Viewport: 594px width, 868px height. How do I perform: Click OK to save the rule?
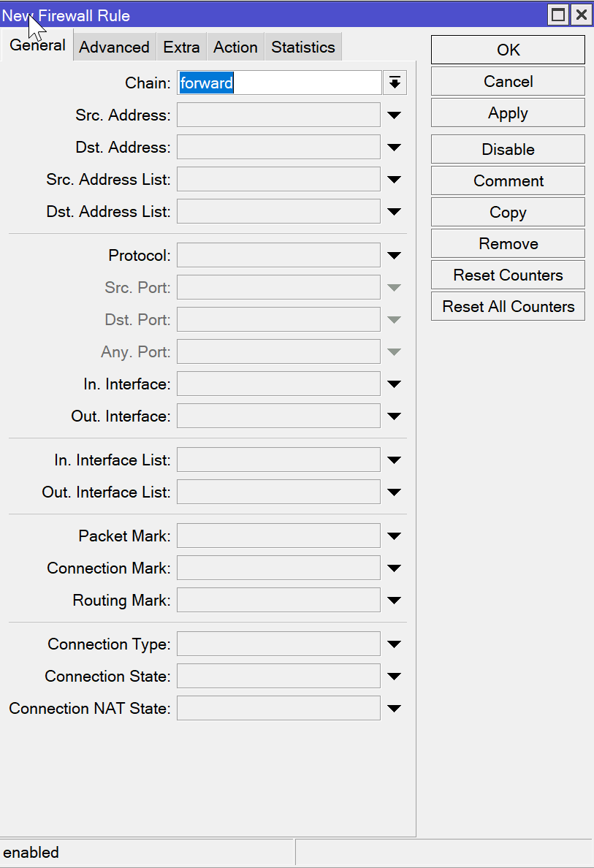(x=507, y=50)
